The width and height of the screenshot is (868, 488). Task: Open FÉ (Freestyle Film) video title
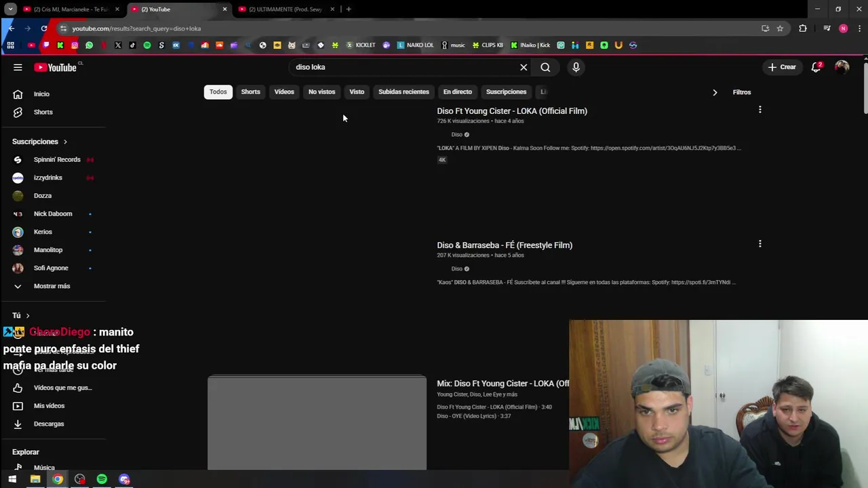pyautogui.click(x=505, y=245)
